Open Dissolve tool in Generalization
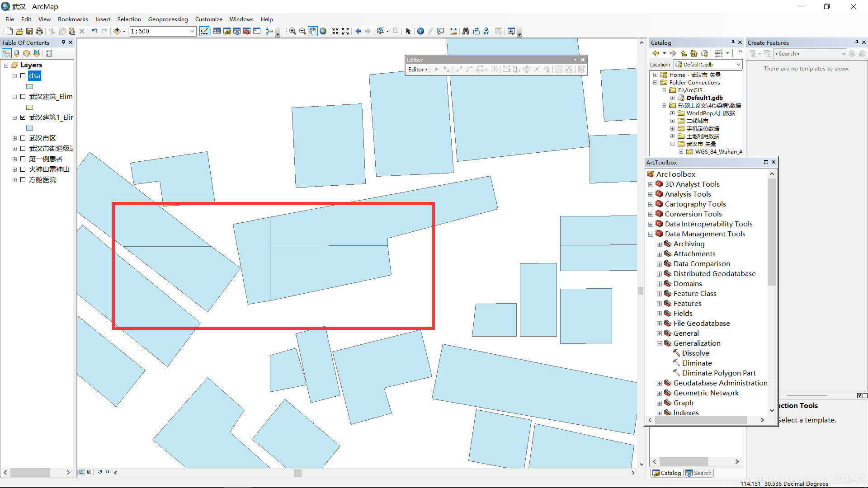The height and width of the screenshot is (488, 868). (x=695, y=353)
